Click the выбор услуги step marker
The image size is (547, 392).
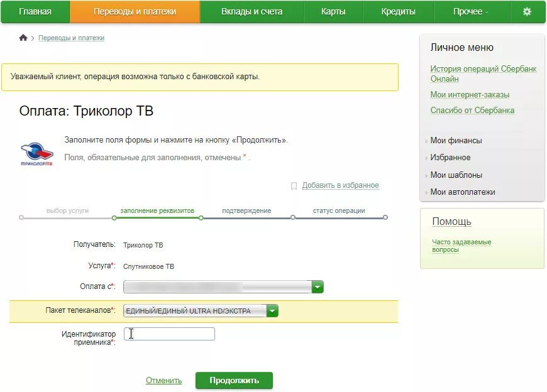pos(21,217)
